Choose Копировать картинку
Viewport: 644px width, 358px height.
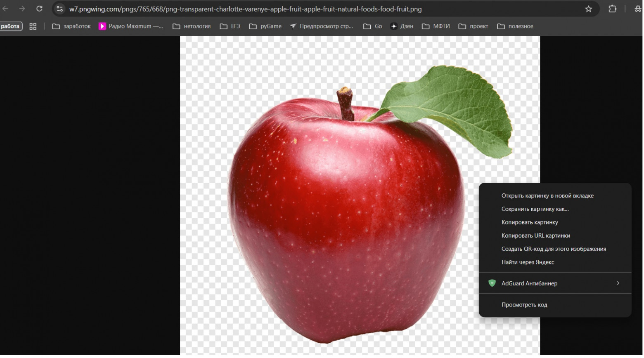(555, 222)
